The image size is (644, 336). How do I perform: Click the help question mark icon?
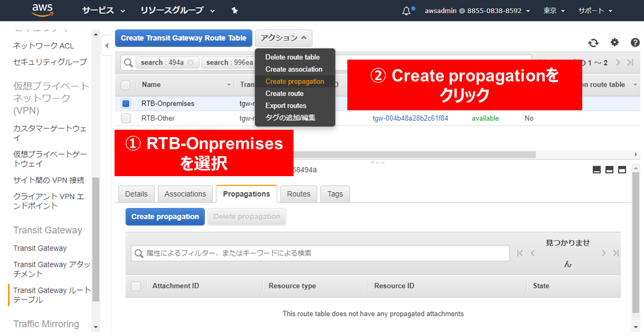tap(635, 43)
